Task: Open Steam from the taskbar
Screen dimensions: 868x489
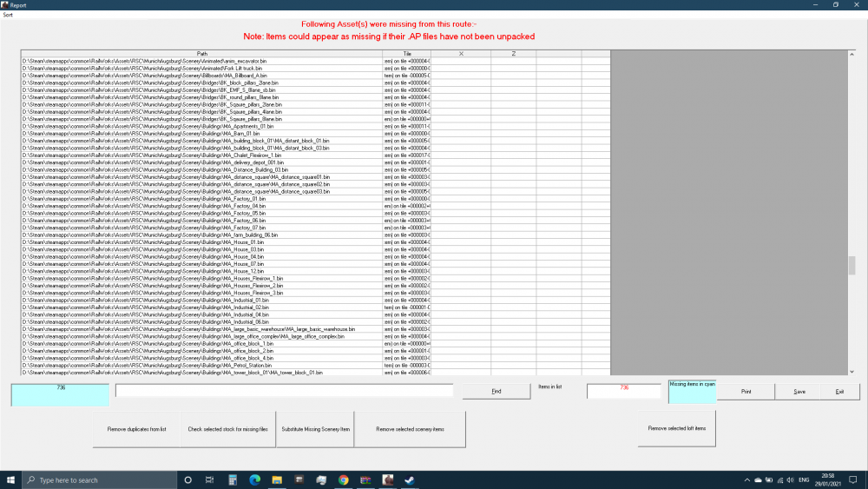Action: point(410,480)
